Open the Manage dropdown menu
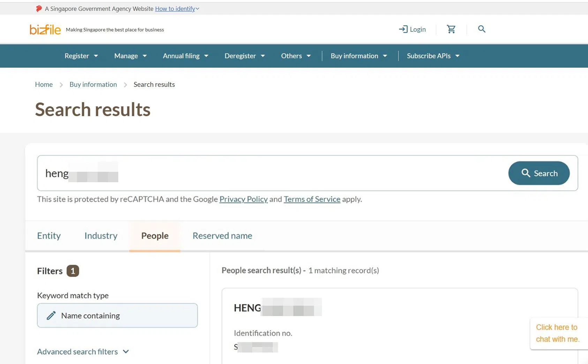 pos(130,56)
